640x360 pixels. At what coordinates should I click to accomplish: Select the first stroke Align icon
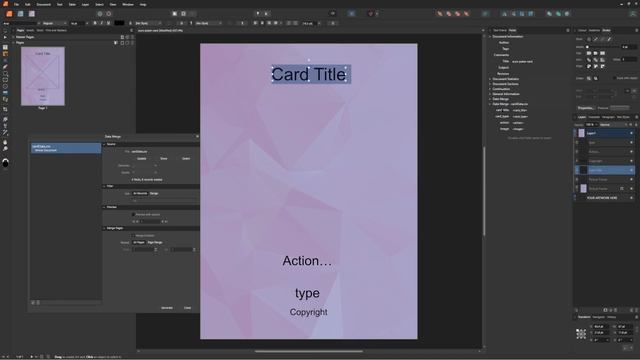tap(589, 66)
